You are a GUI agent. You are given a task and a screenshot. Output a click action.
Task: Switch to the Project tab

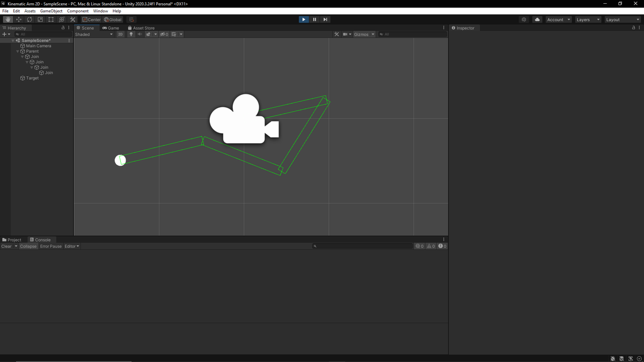click(x=12, y=240)
